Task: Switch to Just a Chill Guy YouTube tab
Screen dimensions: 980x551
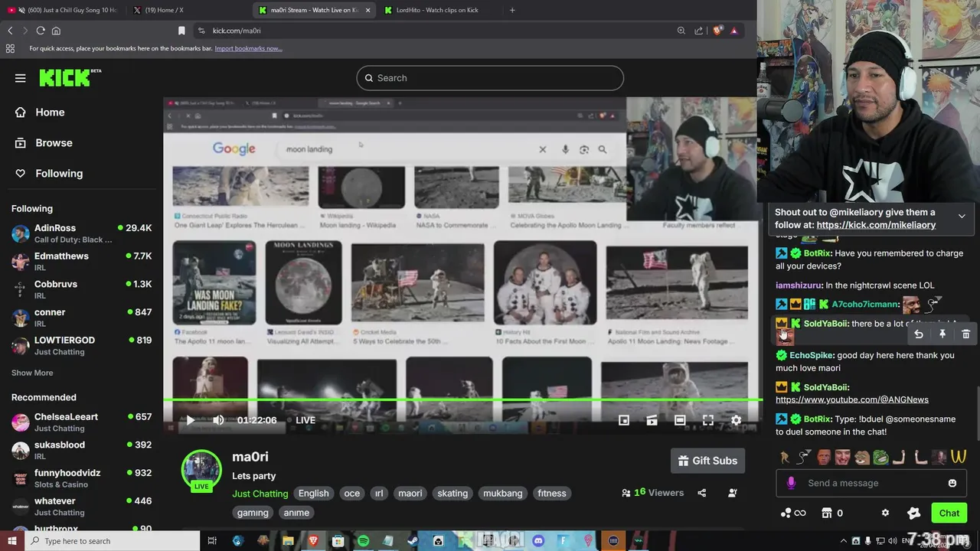Action: [63, 10]
